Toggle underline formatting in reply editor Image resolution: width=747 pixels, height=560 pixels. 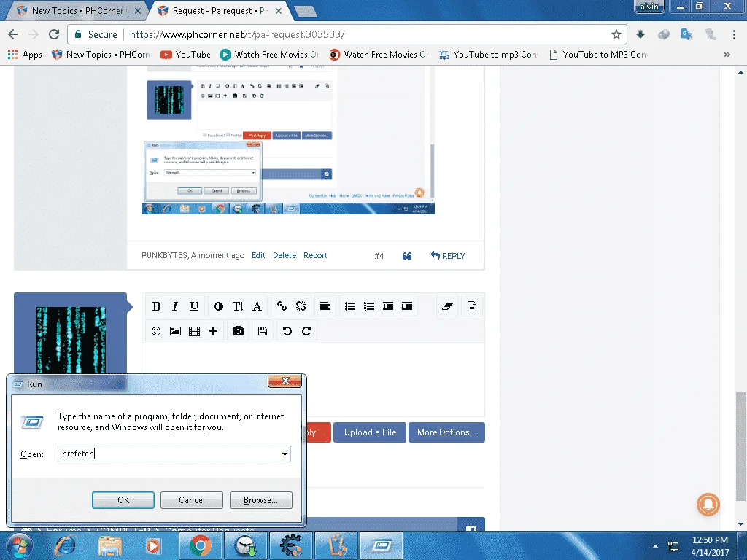pyautogui.click(x=194, y=306)
